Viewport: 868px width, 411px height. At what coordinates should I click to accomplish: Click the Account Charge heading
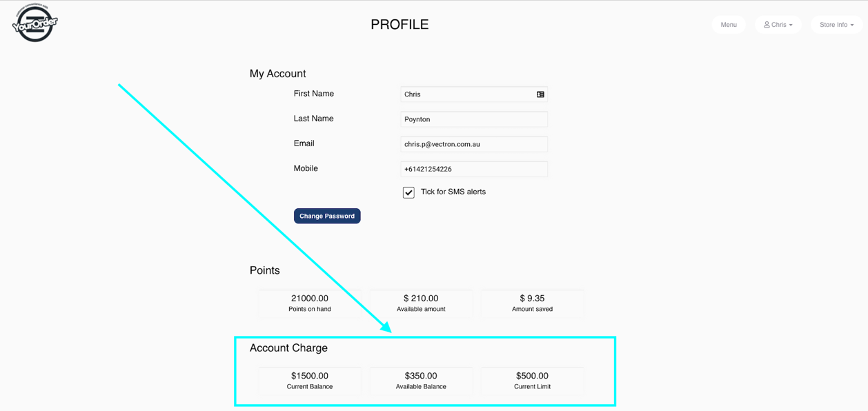point(288,348)
